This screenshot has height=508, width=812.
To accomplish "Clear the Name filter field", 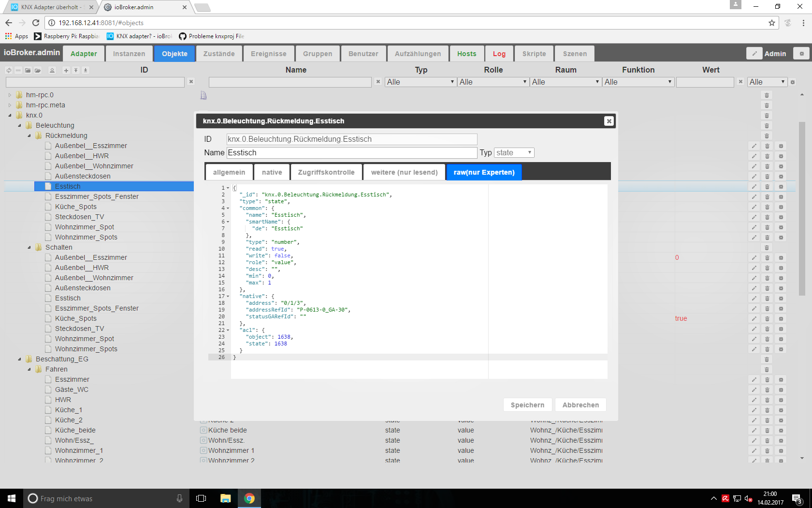I will [x=378, y=82].
